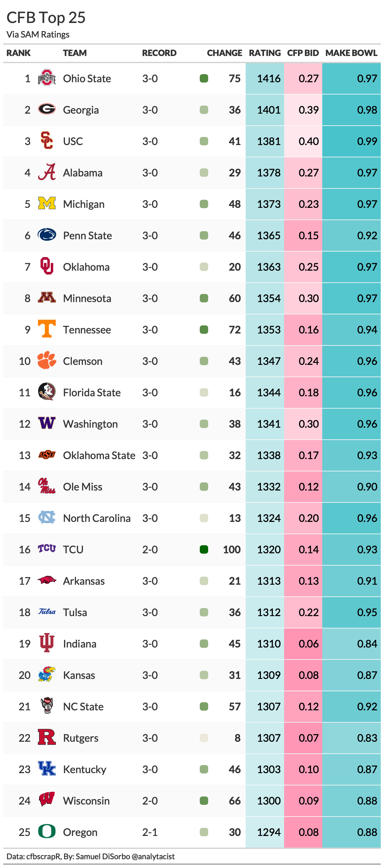Click the Michigan M logo
384x868 pixels.
click(47, 204)
